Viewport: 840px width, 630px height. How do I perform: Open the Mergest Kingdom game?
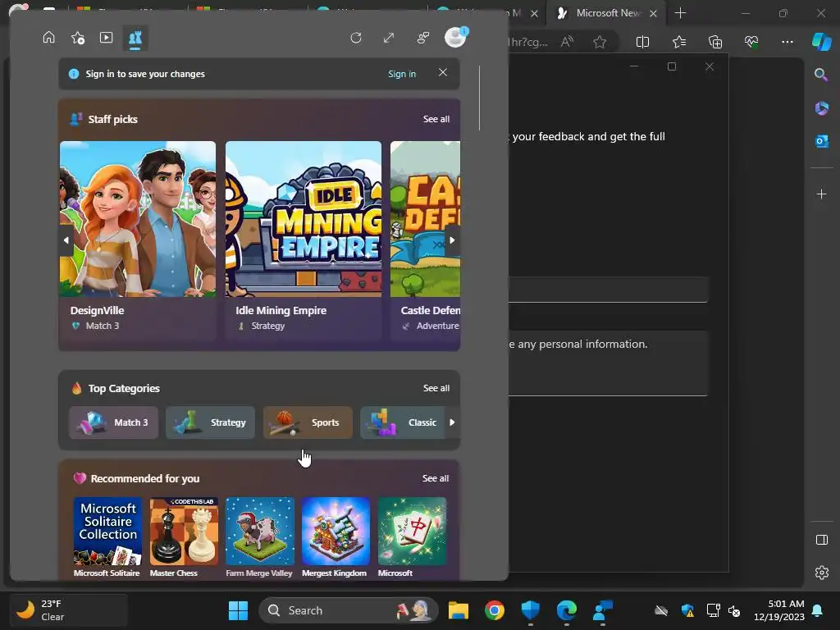coord(336,536)
